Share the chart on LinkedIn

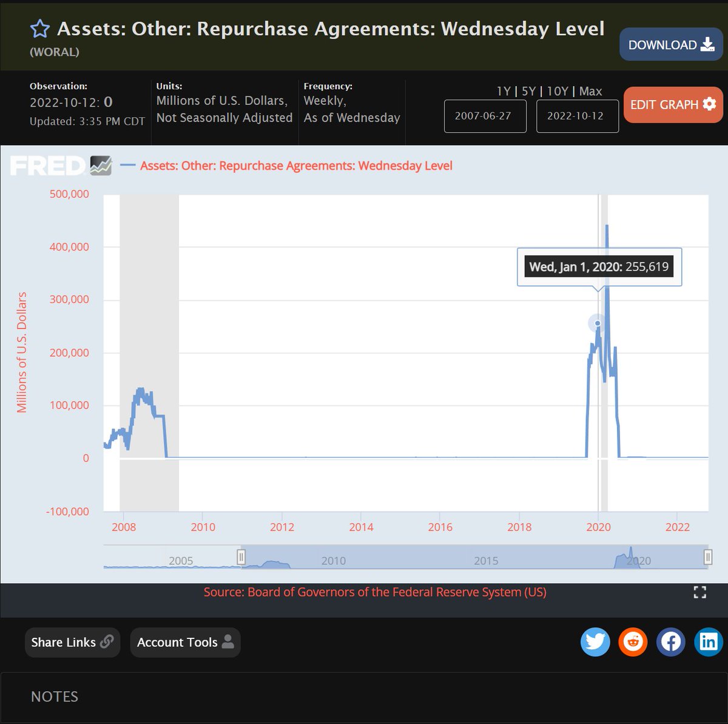coord(709,641)
